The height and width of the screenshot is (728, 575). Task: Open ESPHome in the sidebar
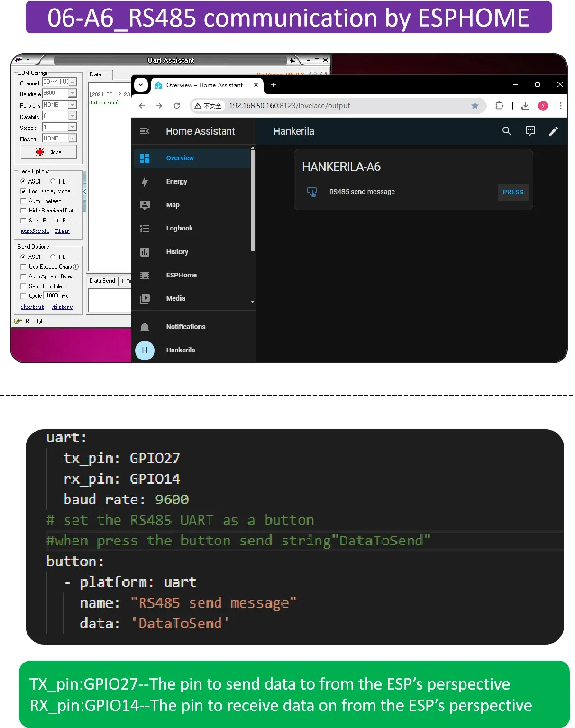point(181,275)
